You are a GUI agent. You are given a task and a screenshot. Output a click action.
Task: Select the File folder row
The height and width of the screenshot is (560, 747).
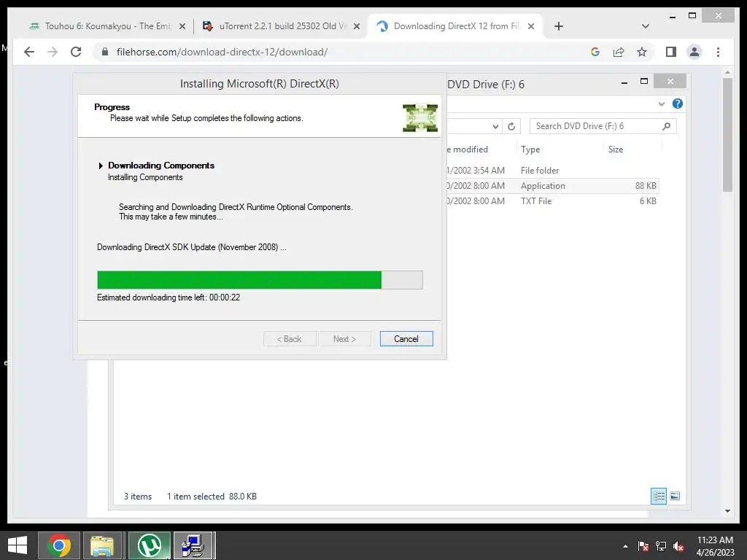tap(553, 171)
